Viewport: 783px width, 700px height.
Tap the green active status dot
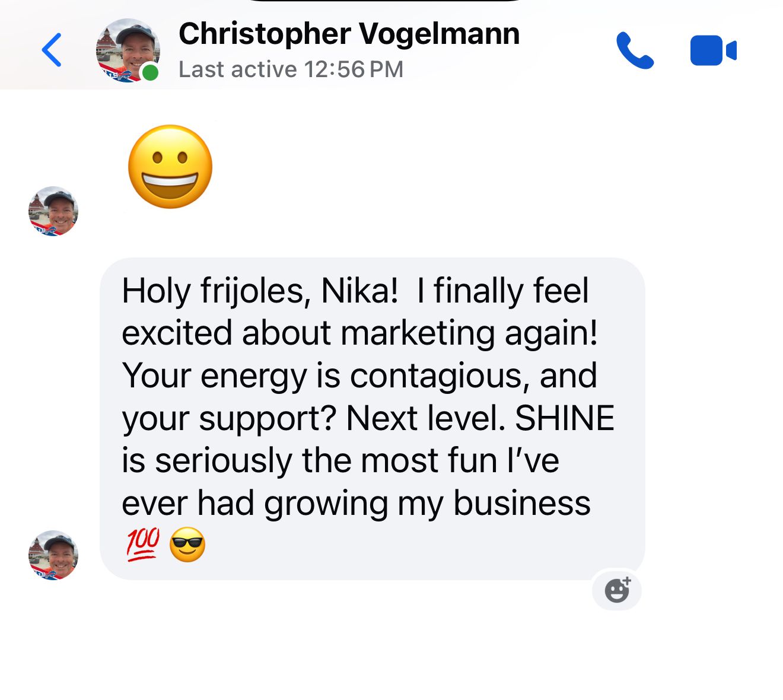pos(151,73)
